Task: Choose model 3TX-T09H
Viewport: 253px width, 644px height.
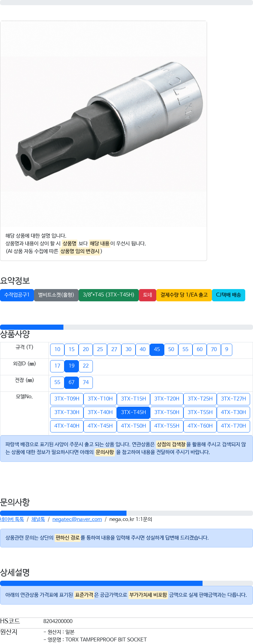Action: click(x=67, y=399)
